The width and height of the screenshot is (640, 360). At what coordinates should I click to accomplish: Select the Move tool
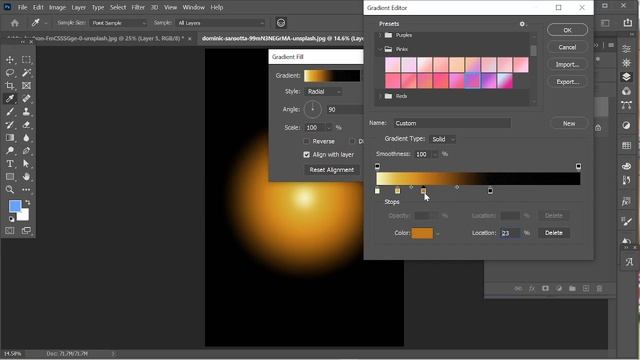pyautogui.click(x=10, y=60)
